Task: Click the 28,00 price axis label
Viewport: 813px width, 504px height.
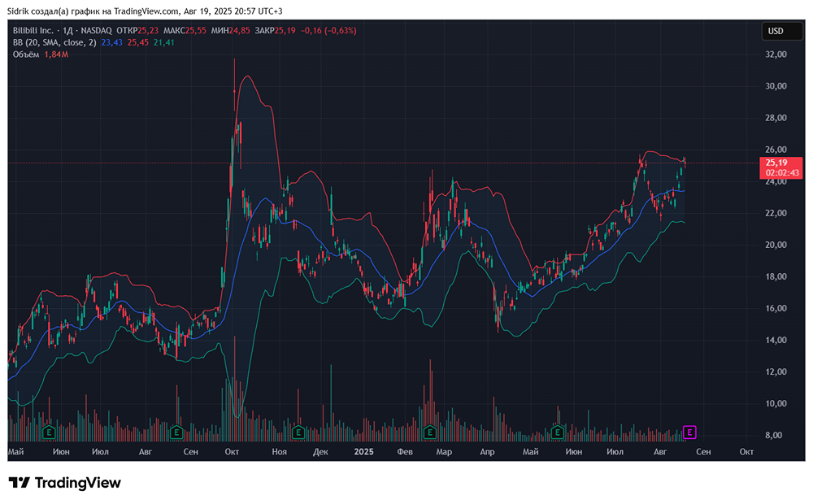Action: point(776,118)
